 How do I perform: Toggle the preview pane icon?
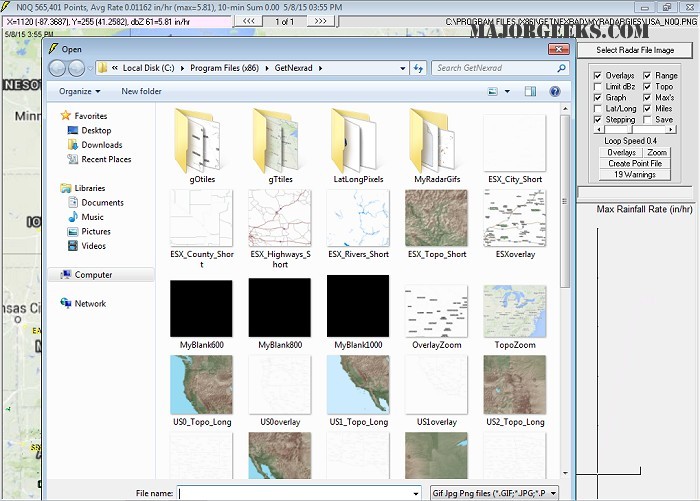point(530,91)
